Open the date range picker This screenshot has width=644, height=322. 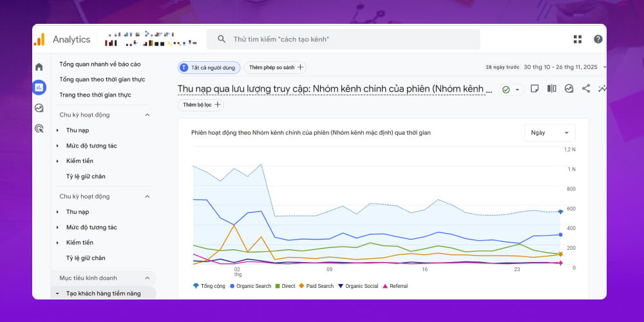point(560,67)
